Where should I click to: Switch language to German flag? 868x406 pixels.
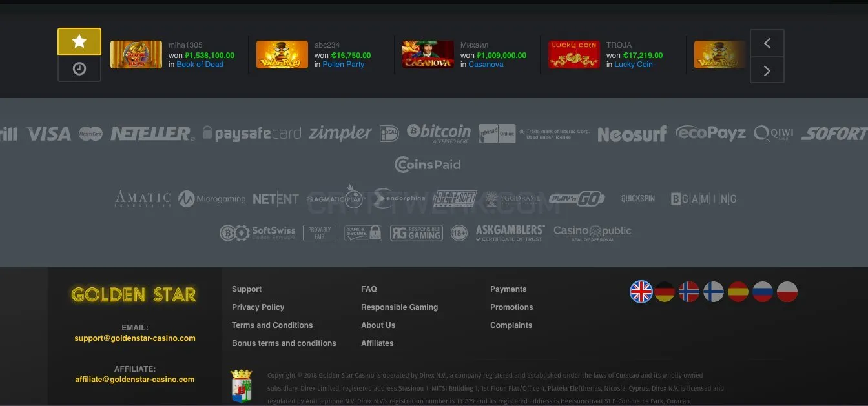click(x=665, y=292)
